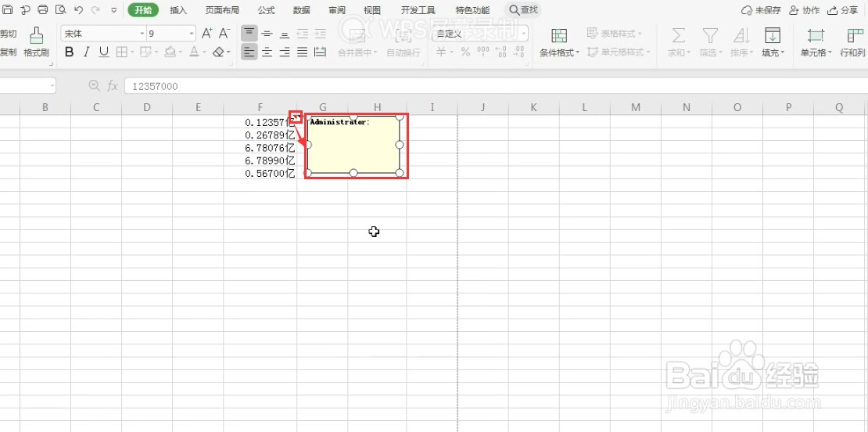Click the Print icon
Image resolution: width=868 pixels, height=432 pixels.
43,10
